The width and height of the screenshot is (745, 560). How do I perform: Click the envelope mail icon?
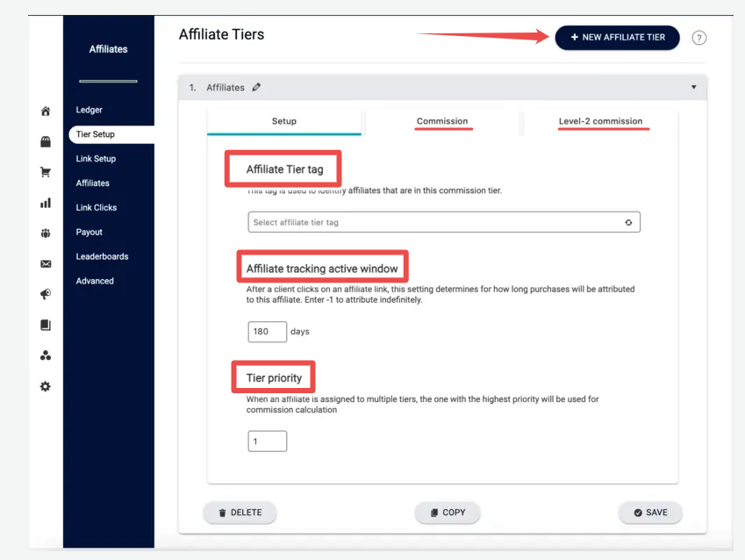pos(46,264)
